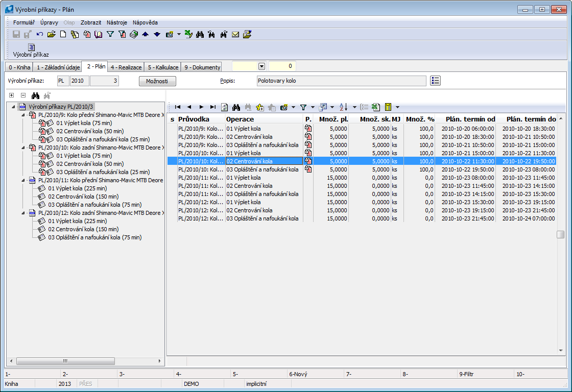Open the Nástroje menu
The image size is (572, 392).
tap(117, 22)
